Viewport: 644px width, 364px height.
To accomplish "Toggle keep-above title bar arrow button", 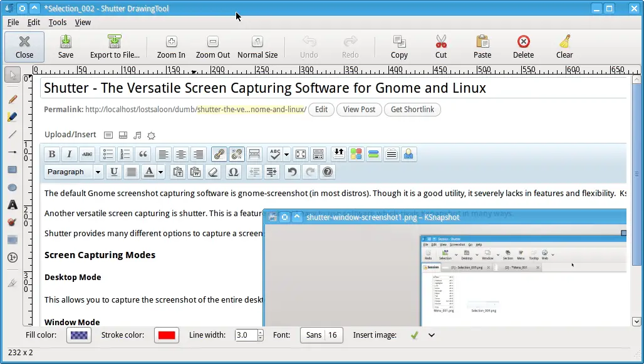I will tap(35, 8).
